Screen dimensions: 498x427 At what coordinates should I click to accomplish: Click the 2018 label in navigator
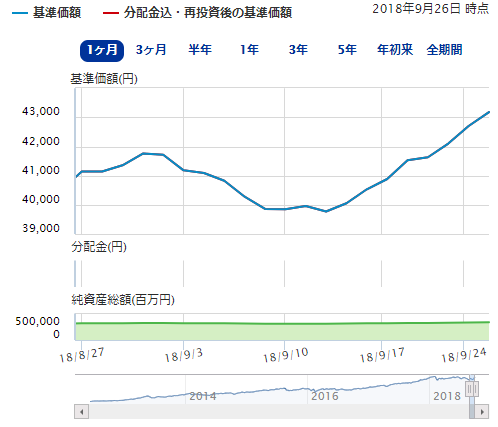point(447,396)
